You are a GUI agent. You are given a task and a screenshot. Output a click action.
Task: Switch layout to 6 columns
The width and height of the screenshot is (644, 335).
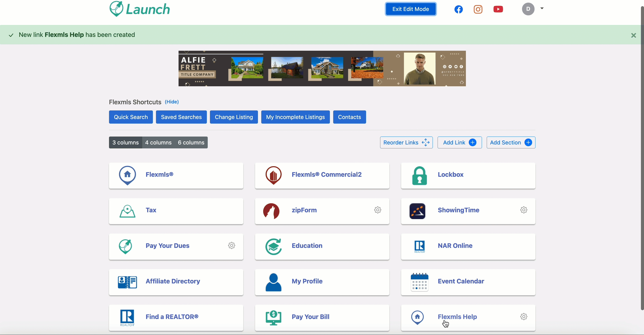[x=191, y=142]
